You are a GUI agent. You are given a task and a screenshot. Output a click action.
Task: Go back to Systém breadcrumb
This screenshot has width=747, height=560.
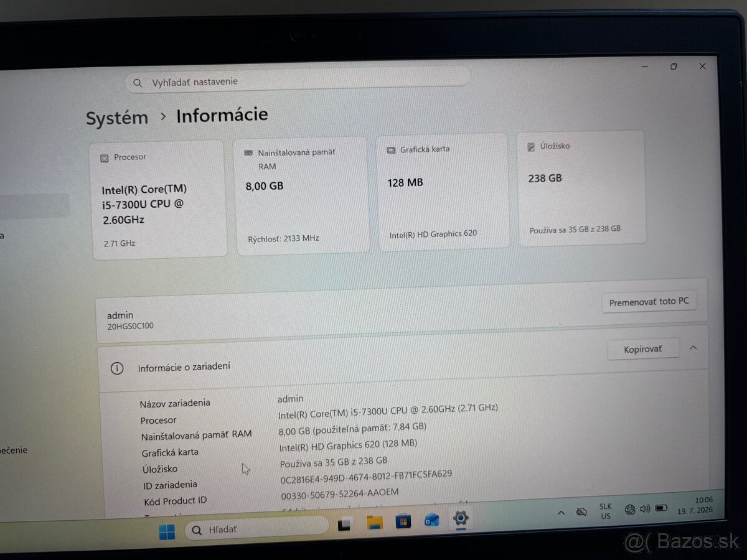[x=117, y=118]
